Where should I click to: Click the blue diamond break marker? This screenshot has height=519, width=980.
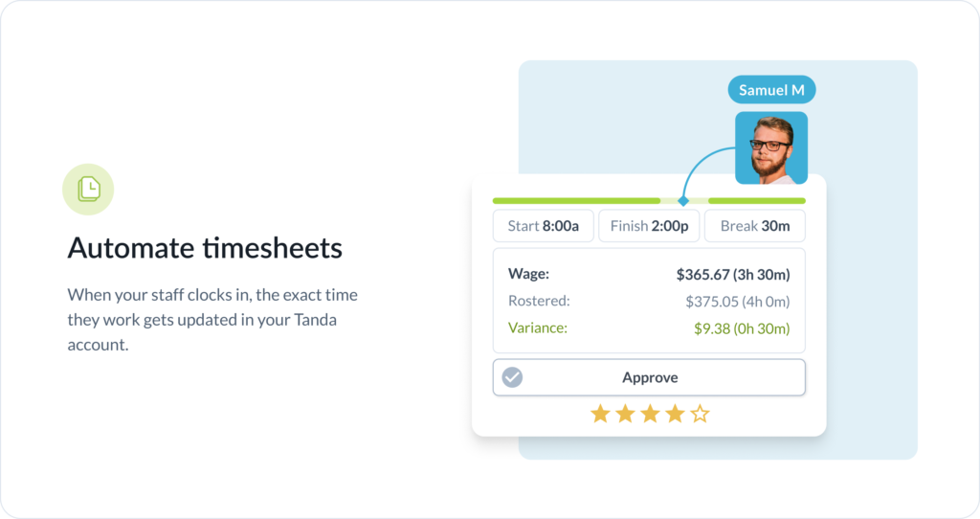coord(683,201)
